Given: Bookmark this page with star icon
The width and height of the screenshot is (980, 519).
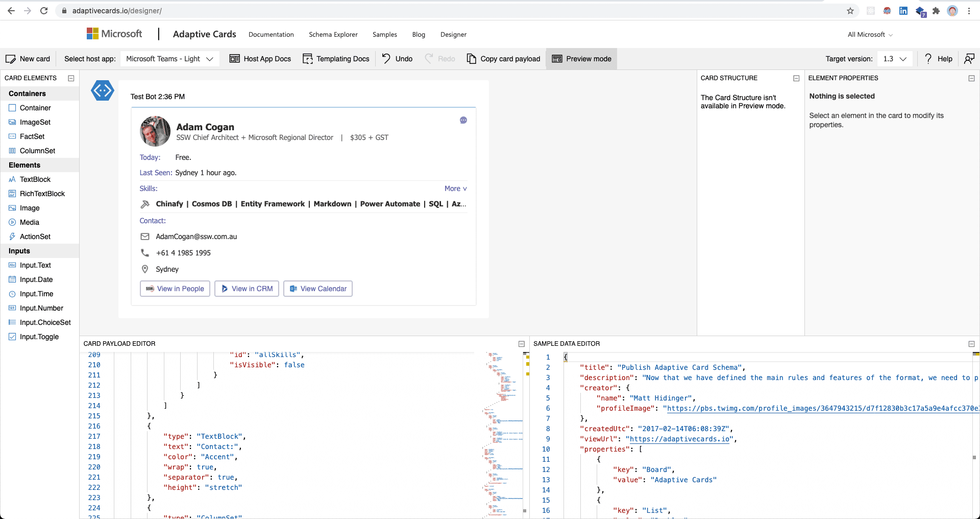Looking at the screenshot, I should [x=850, y=11].
